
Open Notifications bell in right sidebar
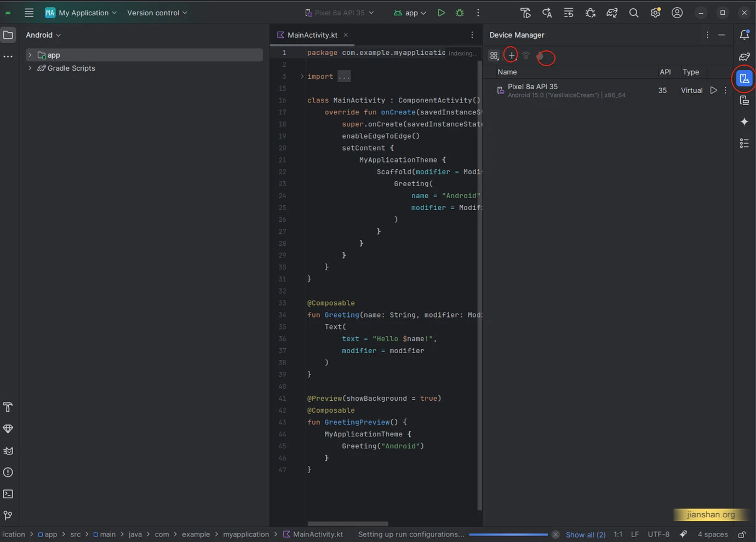[744, 35]
